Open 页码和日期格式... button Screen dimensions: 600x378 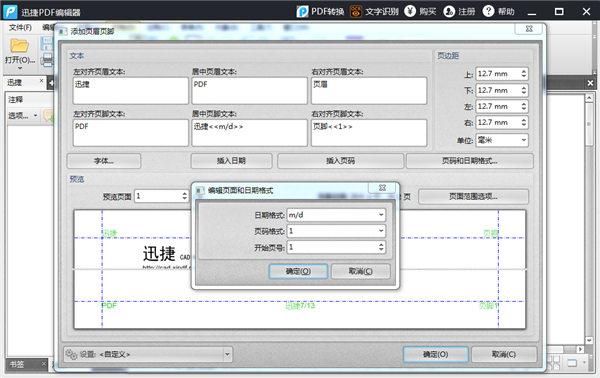coord(470,161)
